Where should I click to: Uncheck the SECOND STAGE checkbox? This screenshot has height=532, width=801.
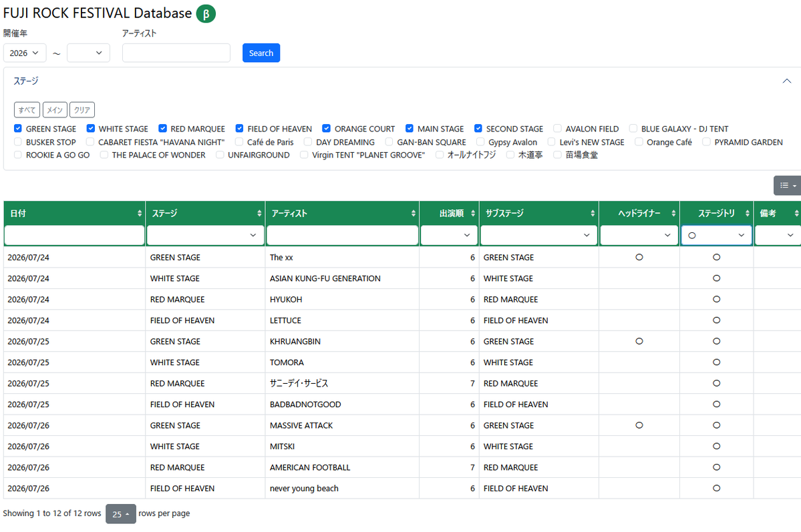point(478,128)
